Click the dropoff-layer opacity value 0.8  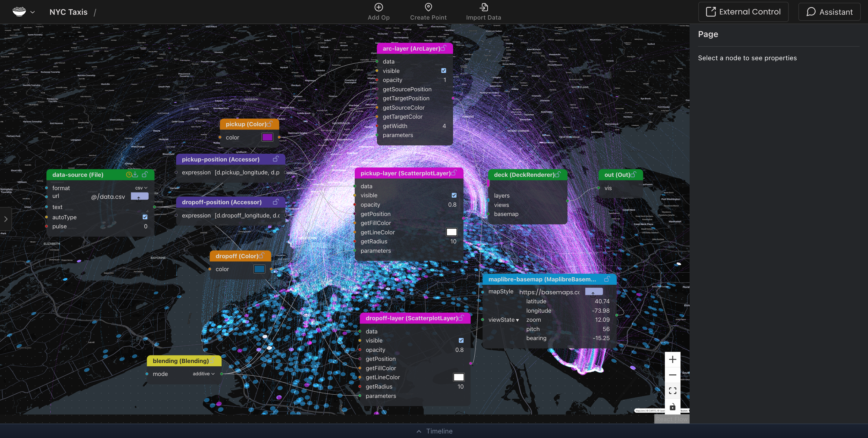tap(459, 350)
